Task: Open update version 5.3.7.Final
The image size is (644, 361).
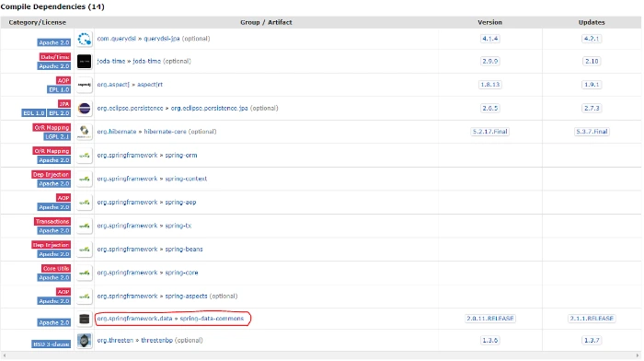Action: (592, 132)
